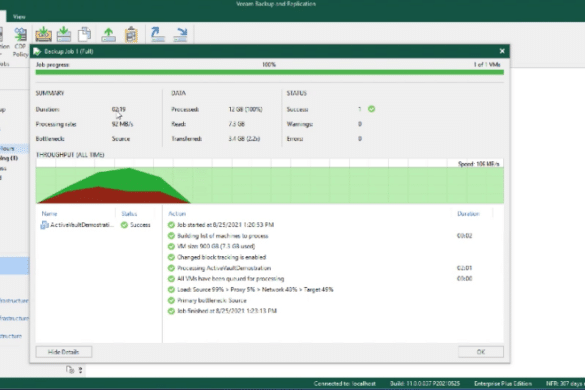Click 'Connected to: localhost' in status bar
This screenshot has width=585, height=390.
click(345, 384)
